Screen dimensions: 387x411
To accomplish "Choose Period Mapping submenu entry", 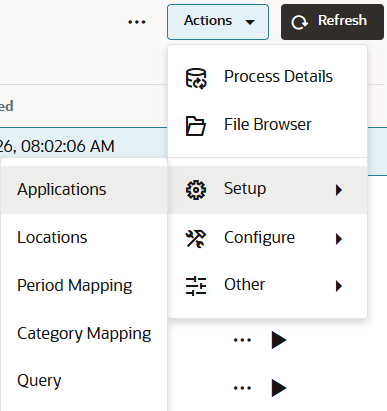I will click(x=84, y=286).
